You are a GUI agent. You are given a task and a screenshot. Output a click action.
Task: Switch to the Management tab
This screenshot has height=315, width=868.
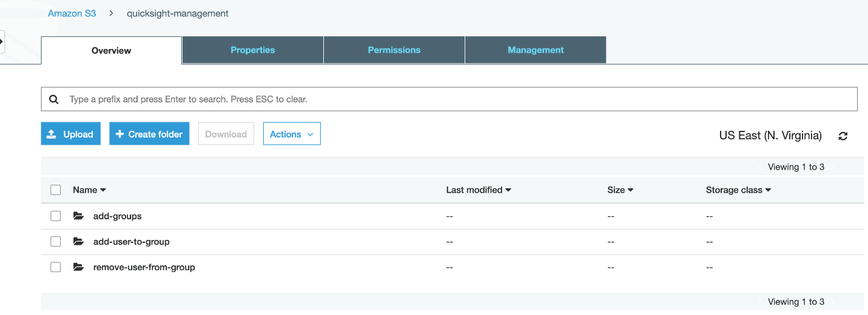pos(536,50)
